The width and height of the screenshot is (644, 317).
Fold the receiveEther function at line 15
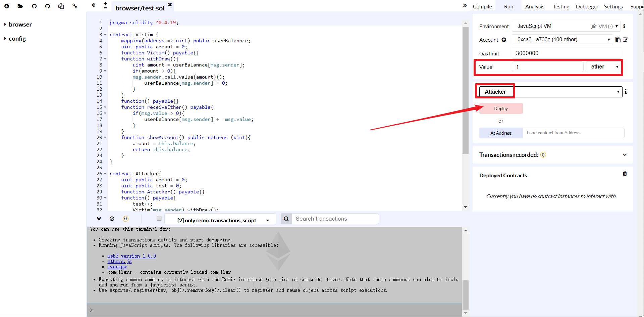[x=105, y=107]
